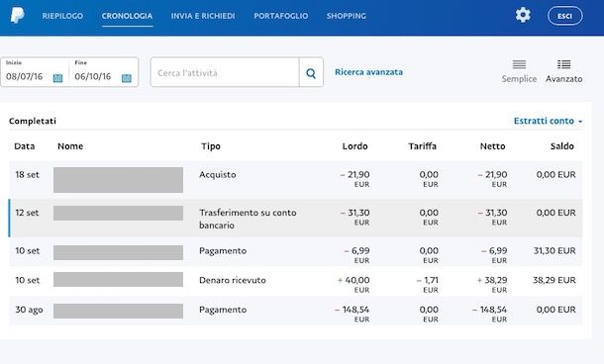Open the Inizio date calendar icon
Image resolution: width=604 pixels, height=364 pixels.
(x=57, y=78)
